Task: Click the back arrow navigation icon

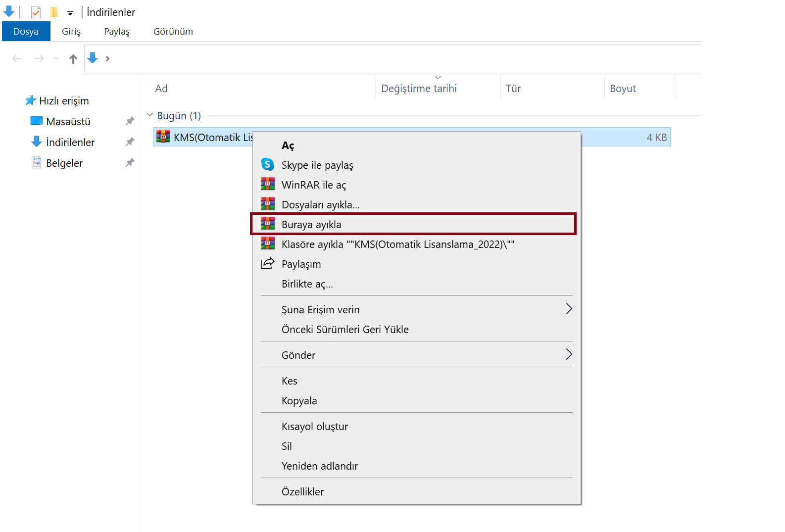Action: click(x=17, y=59)
